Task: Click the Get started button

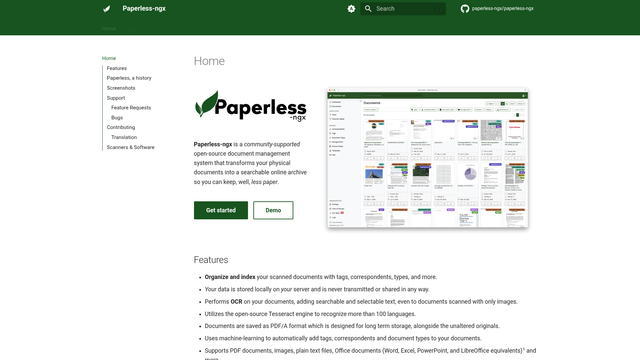Action: 221,210
